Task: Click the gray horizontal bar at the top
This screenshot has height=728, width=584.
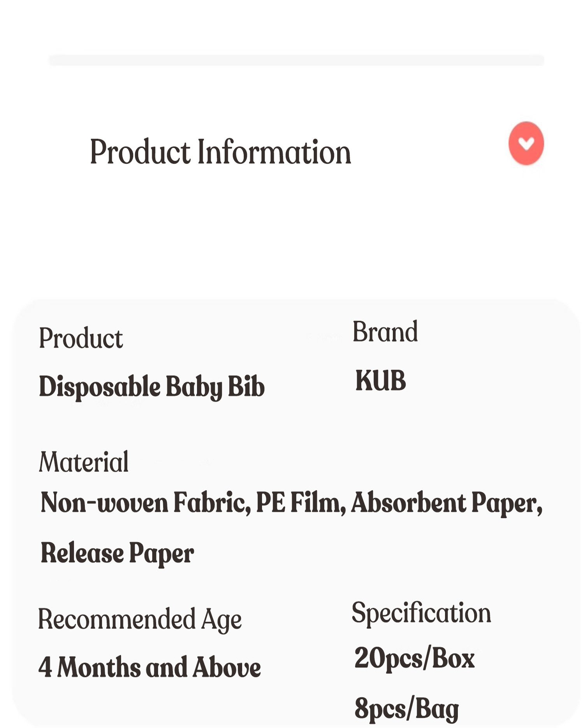Action: point(296,60)
